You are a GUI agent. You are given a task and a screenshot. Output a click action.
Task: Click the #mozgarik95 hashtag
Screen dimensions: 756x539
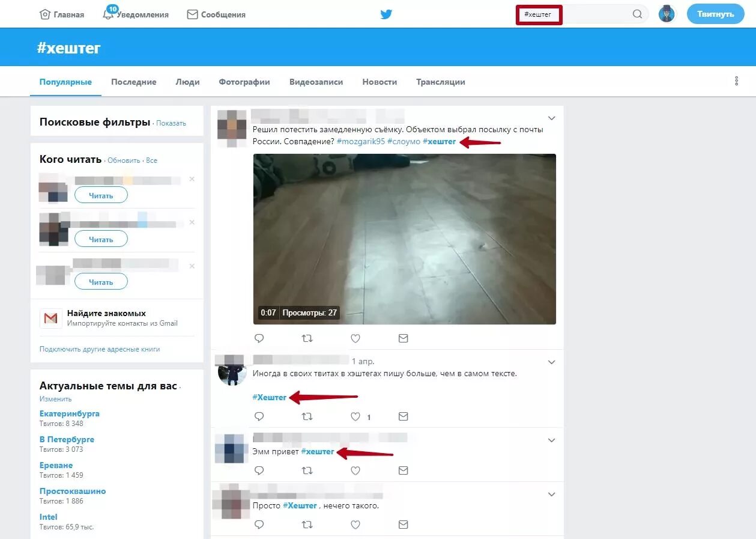pyautogui.click(x=361, y=141)
